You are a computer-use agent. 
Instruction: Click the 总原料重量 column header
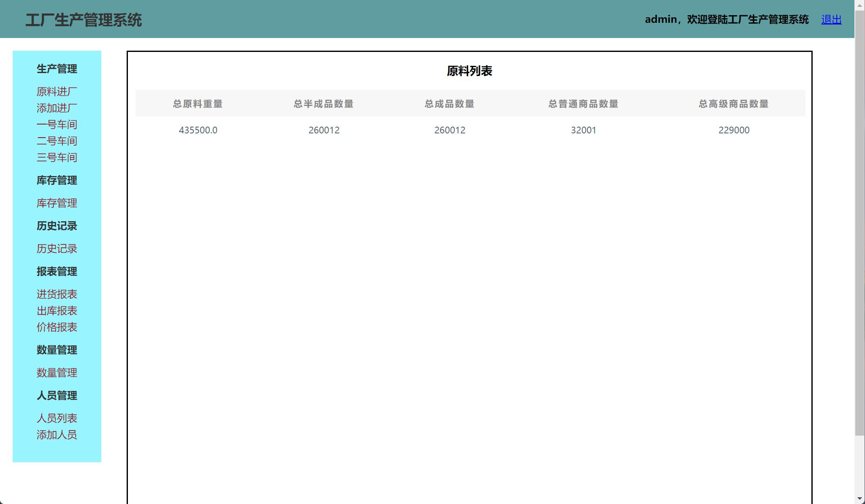point(198,104)
